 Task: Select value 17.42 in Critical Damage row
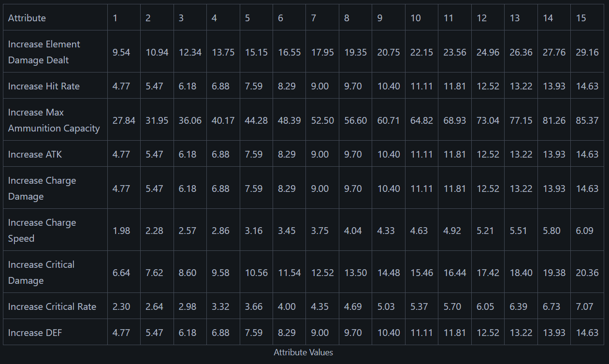pyautogui.click(x=488, y=273)
